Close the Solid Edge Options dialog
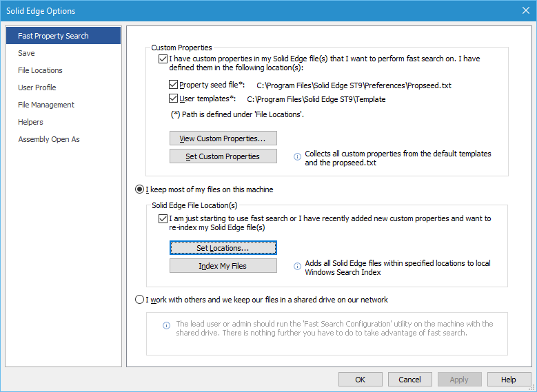537x392 pixels. pyautogui.click(x=525, y=10)
